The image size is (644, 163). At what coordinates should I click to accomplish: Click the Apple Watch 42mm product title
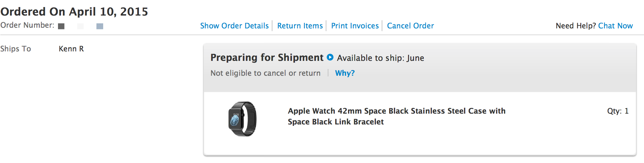(396, 116)
